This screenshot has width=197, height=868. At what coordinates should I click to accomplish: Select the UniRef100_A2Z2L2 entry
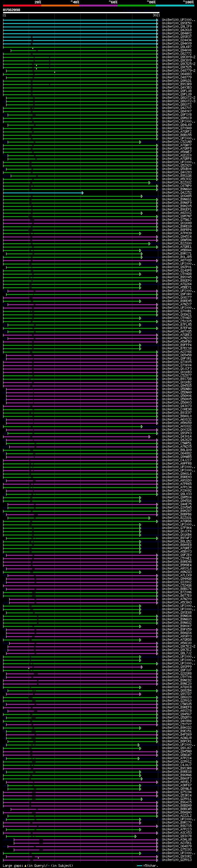pyautogui.click(x=177, y=815)
